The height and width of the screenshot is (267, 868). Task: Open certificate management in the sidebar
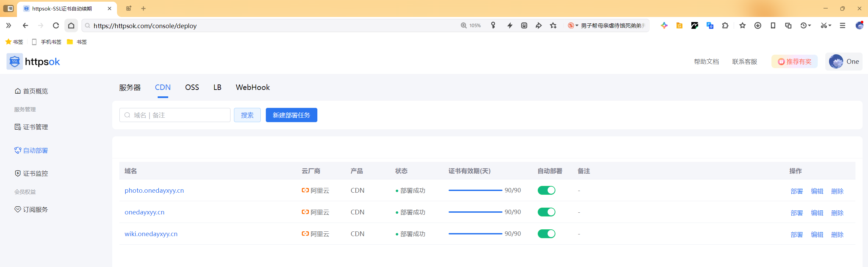31,127
